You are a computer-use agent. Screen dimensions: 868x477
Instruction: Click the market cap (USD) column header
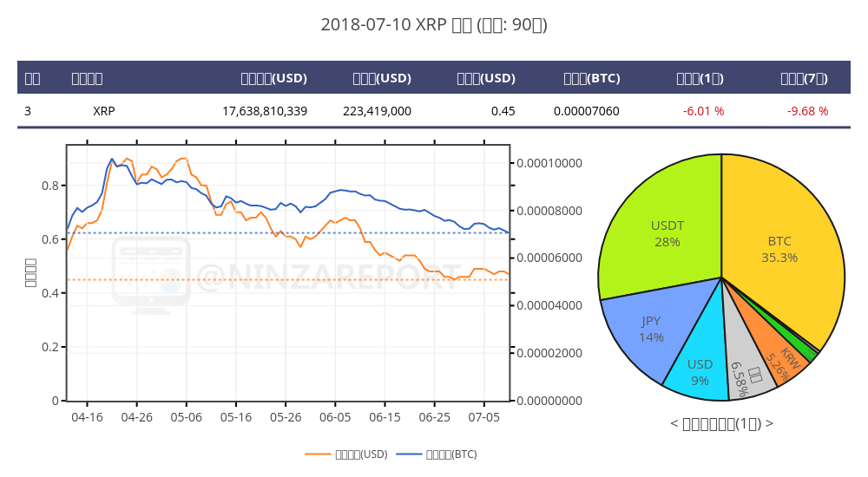pos(273,78)
